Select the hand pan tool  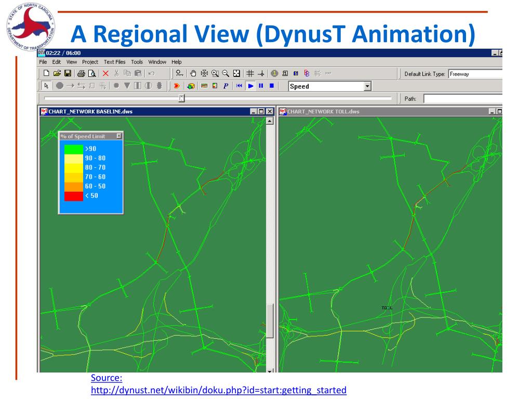pos(193,73)
